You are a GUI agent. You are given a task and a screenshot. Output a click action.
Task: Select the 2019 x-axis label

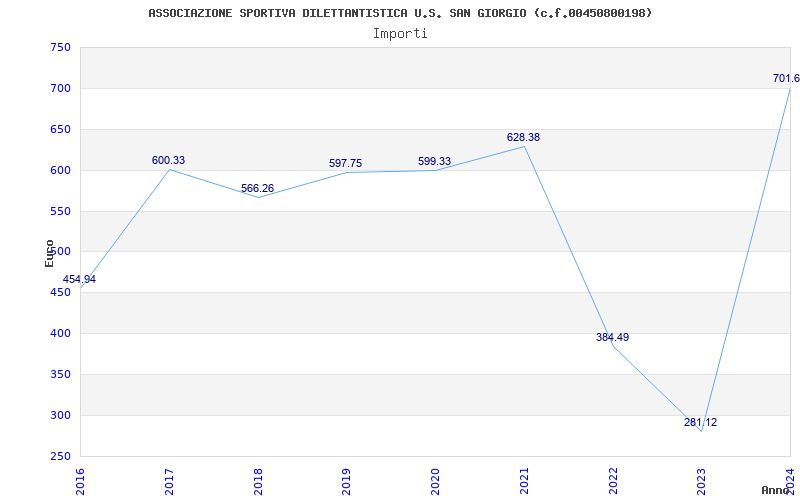pyautogui.click(x=346, y=481)
